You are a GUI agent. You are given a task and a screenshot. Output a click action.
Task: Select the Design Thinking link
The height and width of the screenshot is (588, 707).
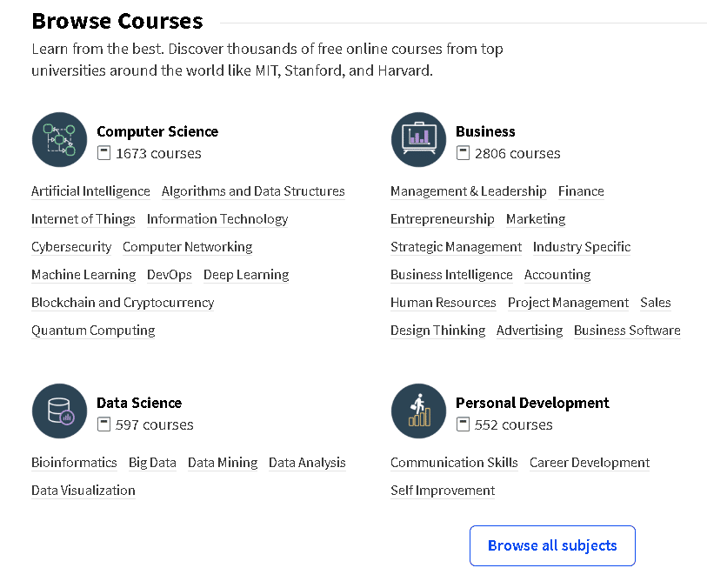437,331
